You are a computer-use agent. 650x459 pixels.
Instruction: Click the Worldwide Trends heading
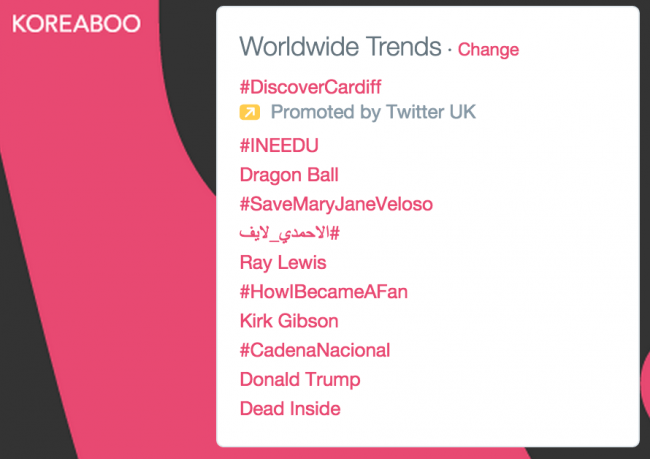pos(340,46)
